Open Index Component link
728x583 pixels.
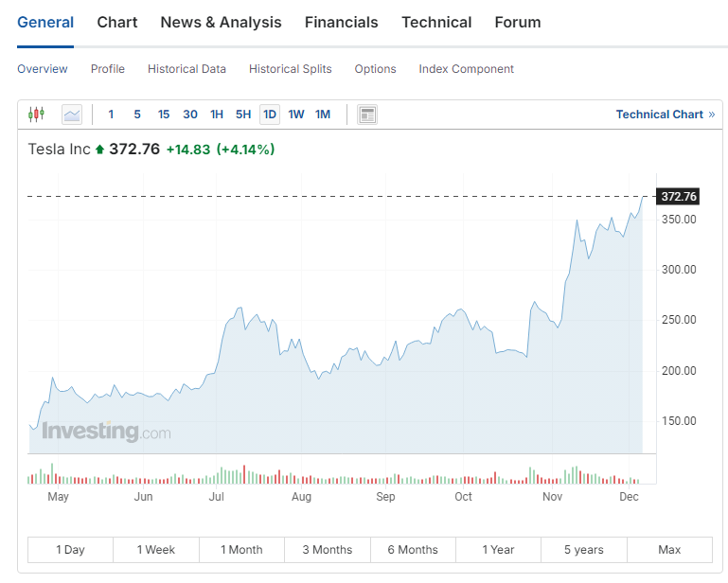(466, 69)
